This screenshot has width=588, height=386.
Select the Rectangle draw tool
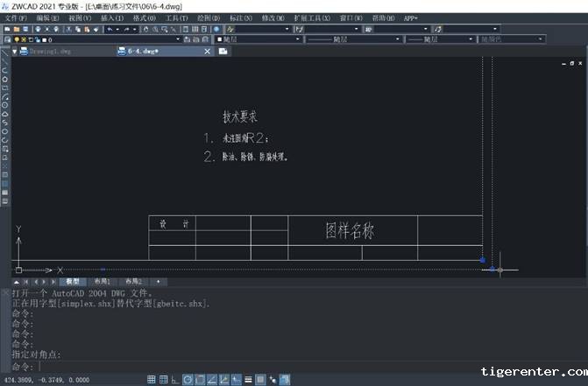pos(5,88)
